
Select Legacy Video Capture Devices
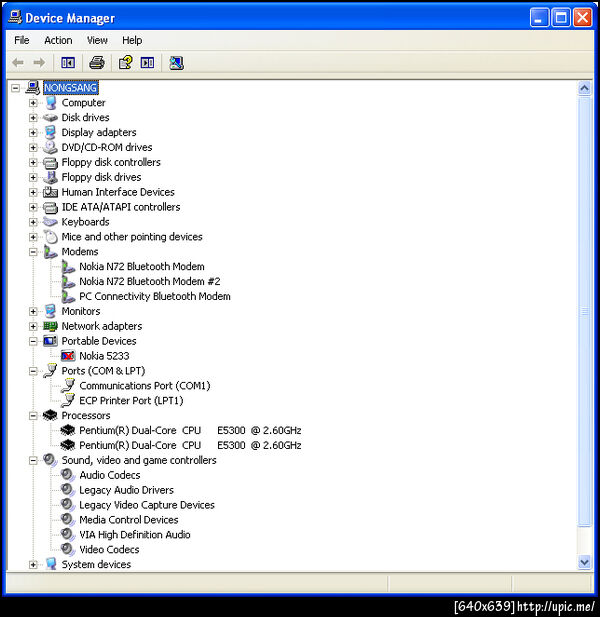147,505
